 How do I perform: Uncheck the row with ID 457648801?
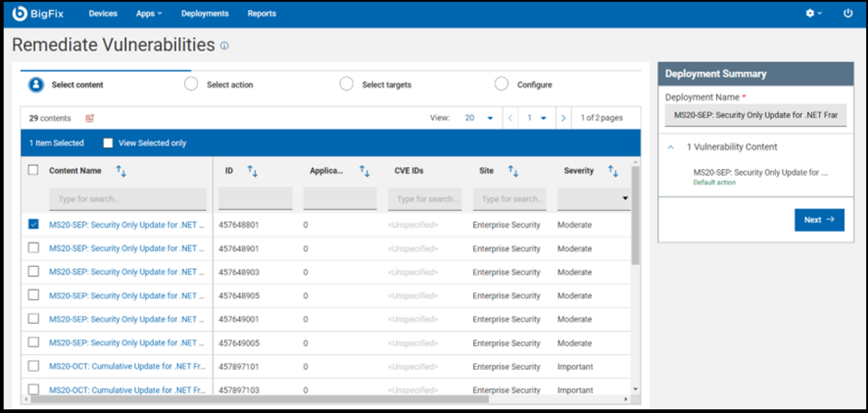click(34, 224)
